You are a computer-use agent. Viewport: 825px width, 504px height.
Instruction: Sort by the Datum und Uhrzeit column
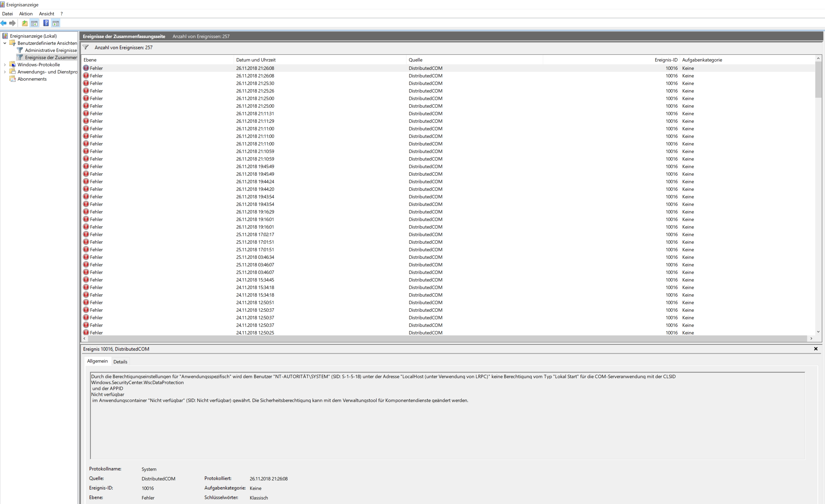pyautogui.click(x=256, y=60)
